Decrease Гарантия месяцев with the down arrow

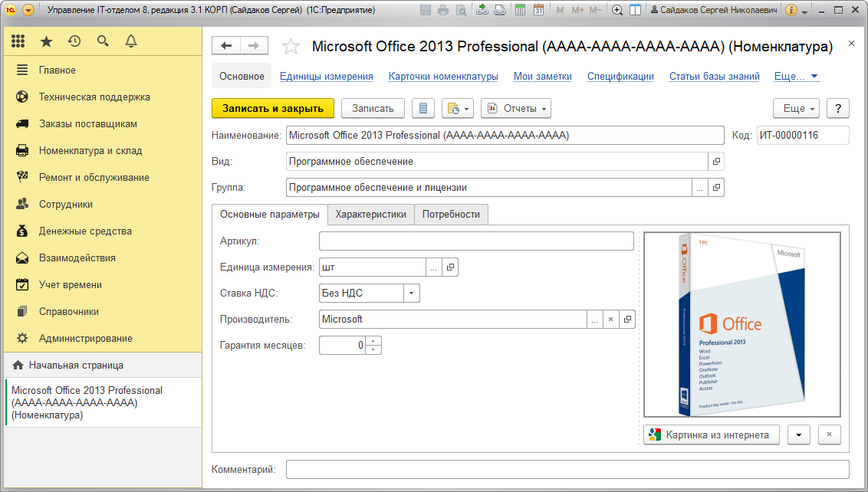pos(373,349)
